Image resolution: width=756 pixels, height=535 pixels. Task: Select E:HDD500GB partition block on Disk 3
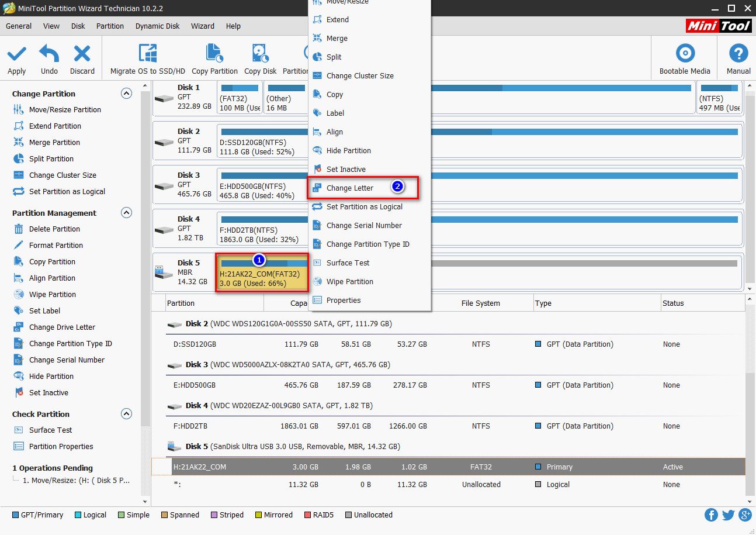pyautogui.click(x=262, y=185)
